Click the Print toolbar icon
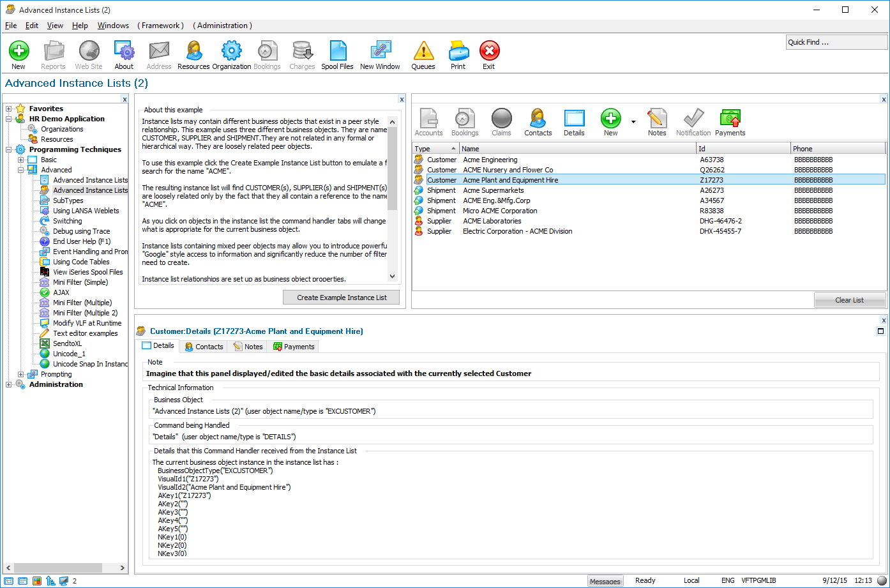This screenshot has height=588, width=890. (x=458, y=50)
